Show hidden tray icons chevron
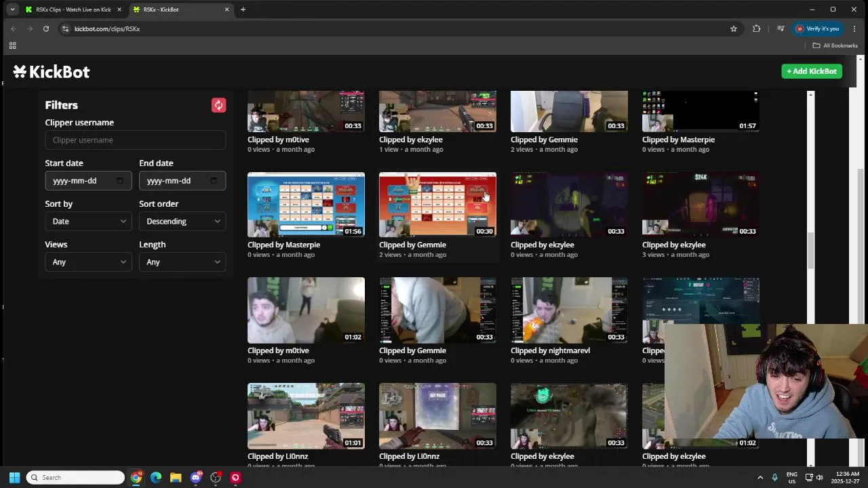868x488 pixels. pos(760,477)
